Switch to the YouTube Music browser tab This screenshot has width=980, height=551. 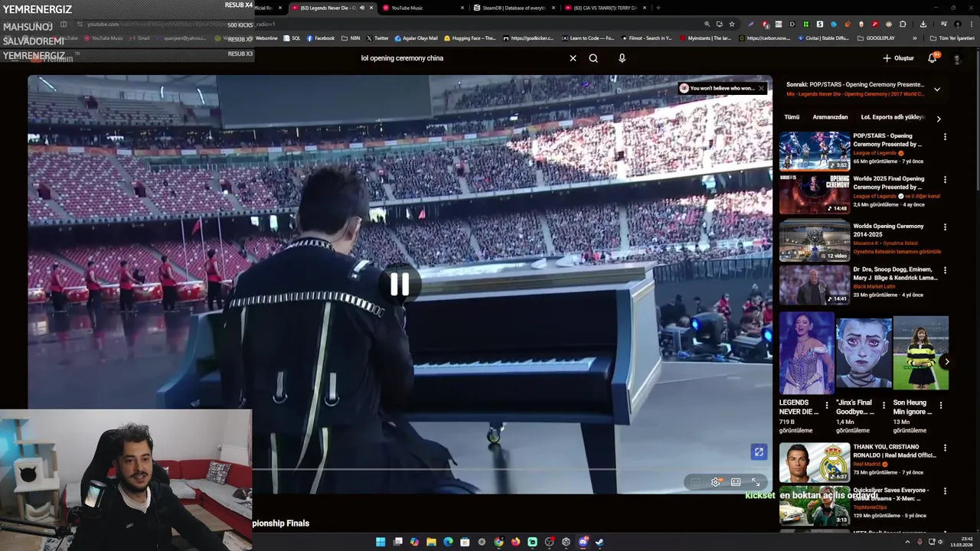423,8
